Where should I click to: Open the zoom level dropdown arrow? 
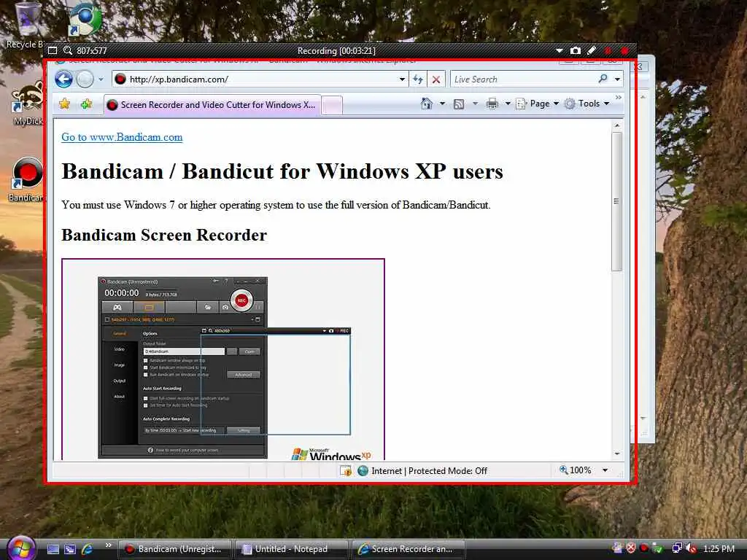point(605,470)
